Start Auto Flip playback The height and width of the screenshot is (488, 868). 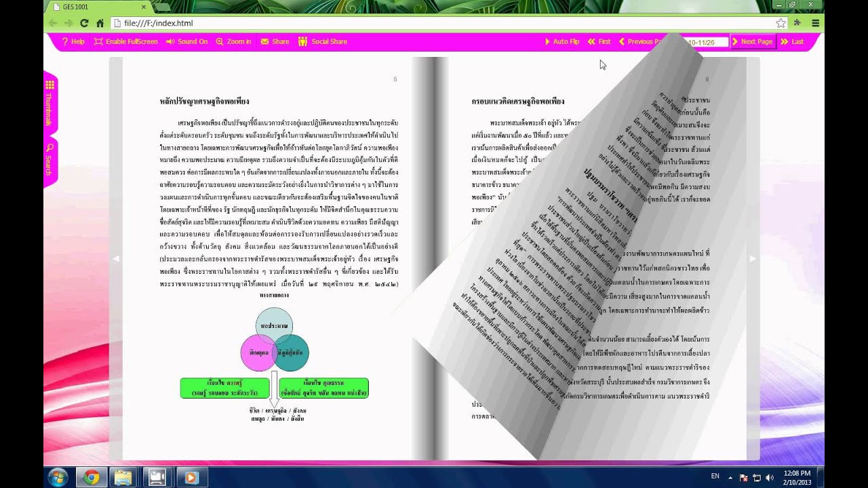coord(561,41)
